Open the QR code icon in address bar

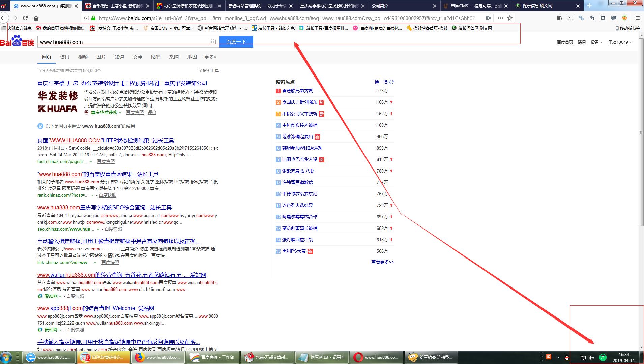(489, 18)
